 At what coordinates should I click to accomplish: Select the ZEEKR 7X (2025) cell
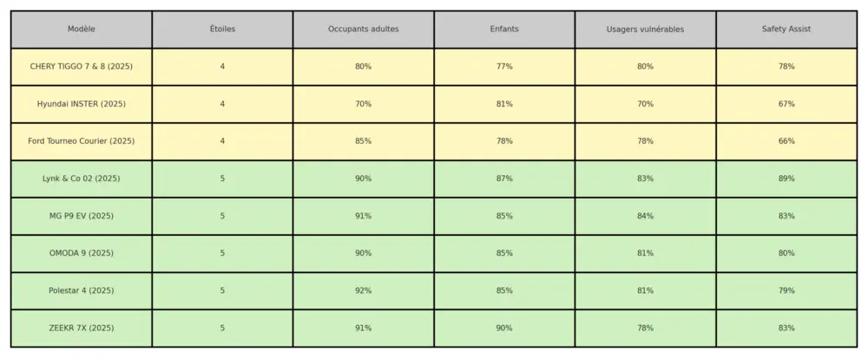point(82,329)
